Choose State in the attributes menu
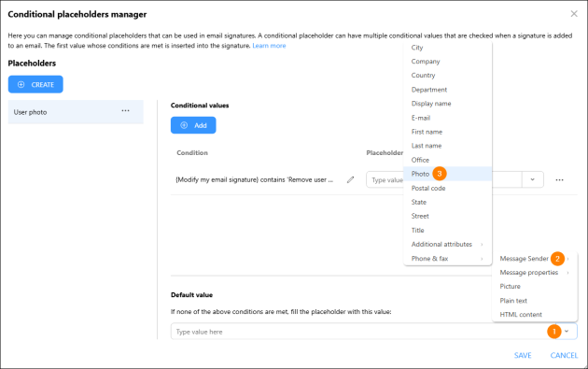The height and width of the screenshot is (369, 588). coord(447,202)
